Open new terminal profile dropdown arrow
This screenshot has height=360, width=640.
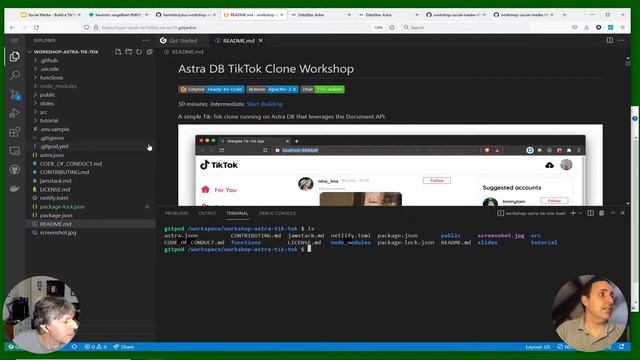(x=580, y=213)
